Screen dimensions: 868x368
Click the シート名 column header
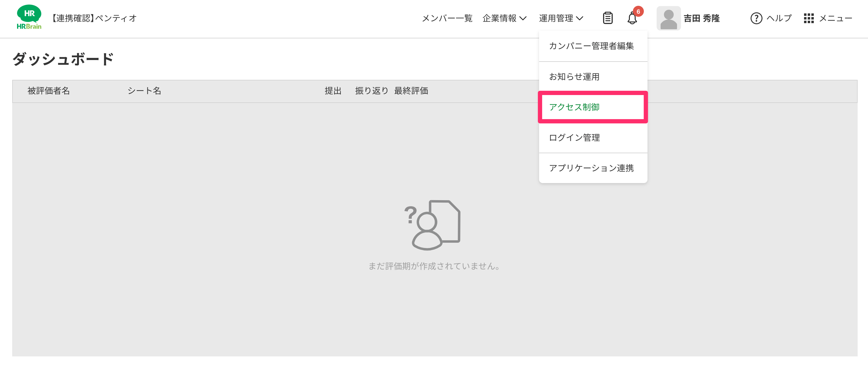pyautogui.click(x=144, y=91)
